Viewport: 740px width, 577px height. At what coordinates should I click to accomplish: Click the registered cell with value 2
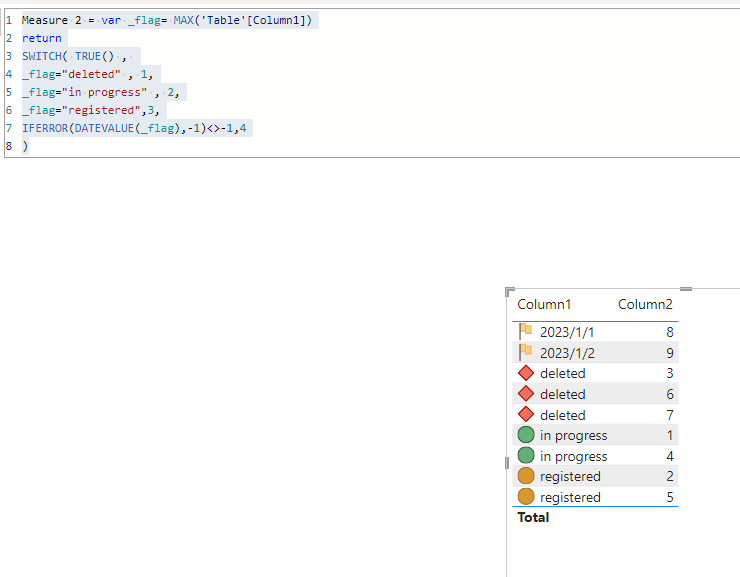coord(570,477)
